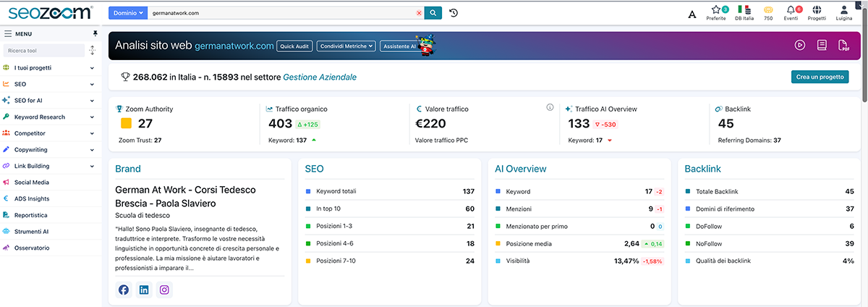This screenshot has width=868, height=307.
Task: Open Assistente AI button
Action: (399, 46)
